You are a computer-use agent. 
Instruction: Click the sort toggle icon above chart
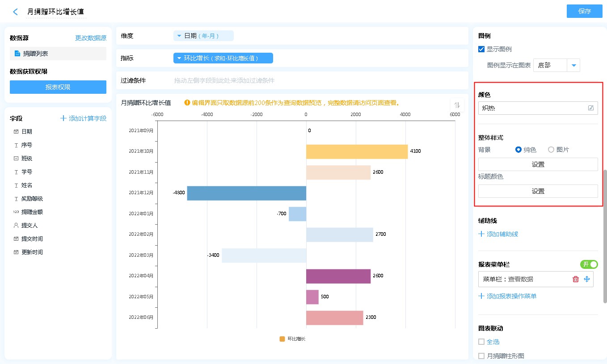[x=457, y=105]
